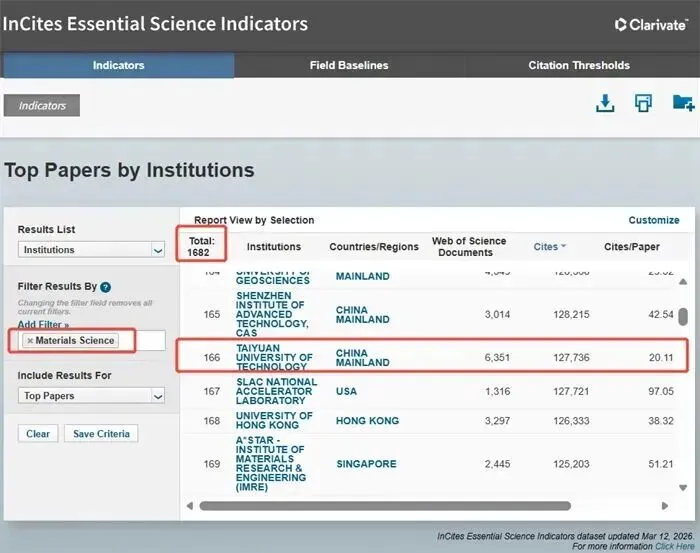This screenshot has height=553, width=700.
Task: Open the Results List Institutions dropdown
Action: (x=92, y=249)
